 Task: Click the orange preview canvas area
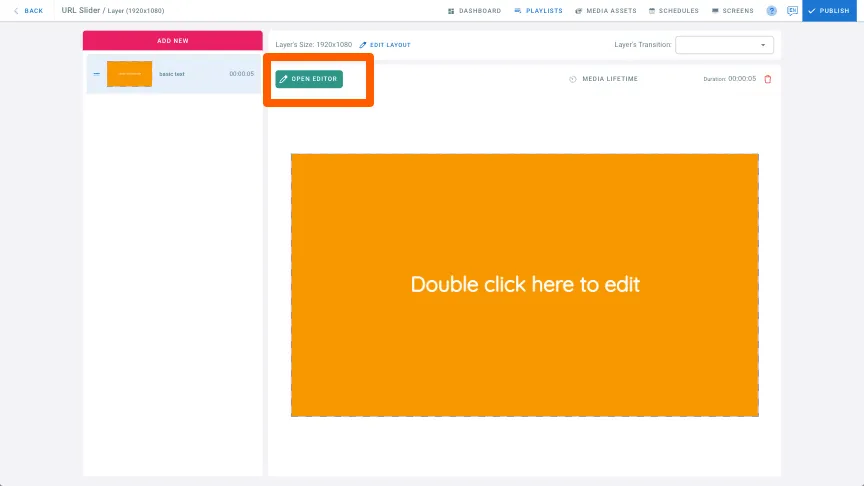click(524, 284)
